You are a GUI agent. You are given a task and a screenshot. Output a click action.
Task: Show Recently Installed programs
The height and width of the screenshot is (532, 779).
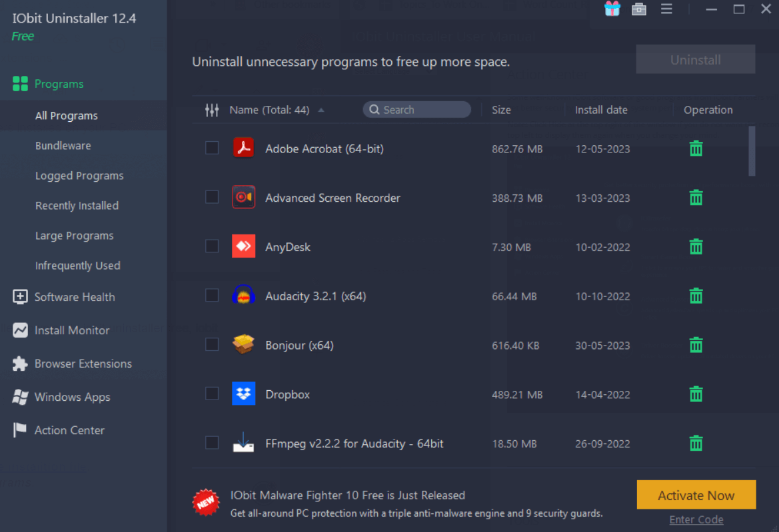pos(77,206)
